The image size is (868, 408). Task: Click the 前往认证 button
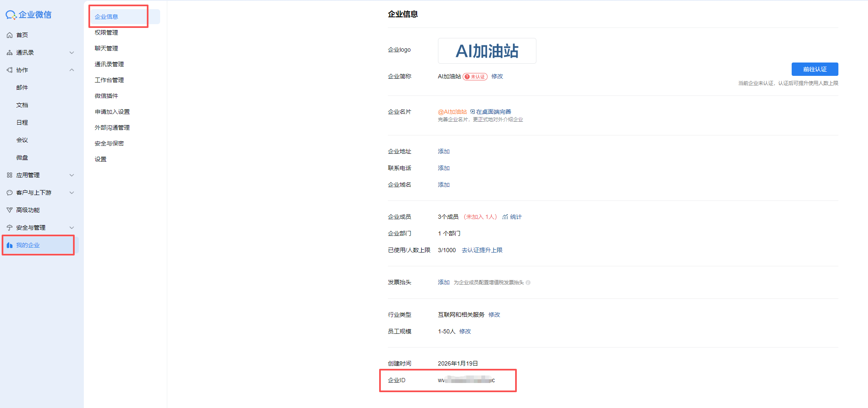point(815,69)
